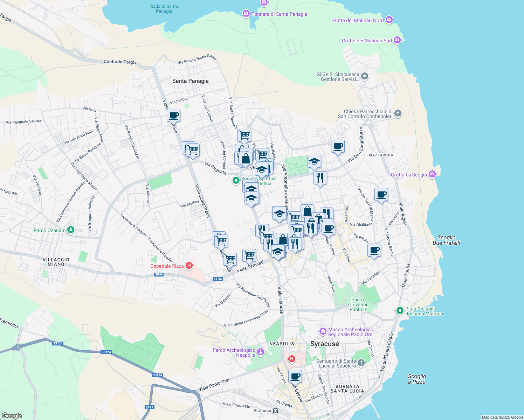
Task: Open the coffee cup marker on Via Don Luigi Sturzo
Action: (x=337, y=147)
